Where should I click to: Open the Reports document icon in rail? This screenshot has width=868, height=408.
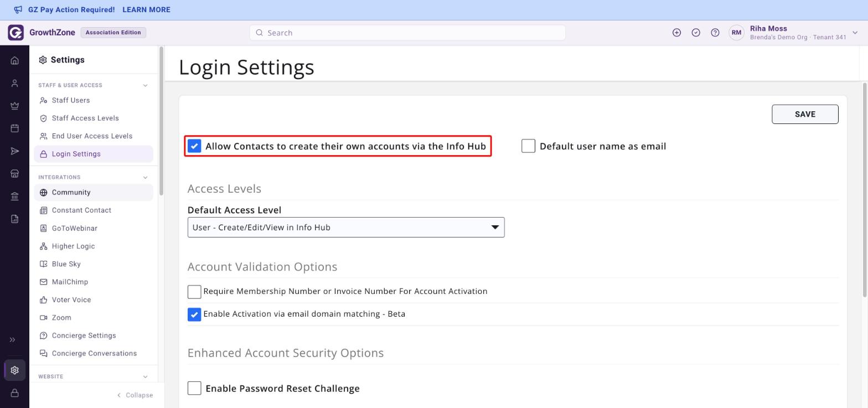[x=15, y=219]
